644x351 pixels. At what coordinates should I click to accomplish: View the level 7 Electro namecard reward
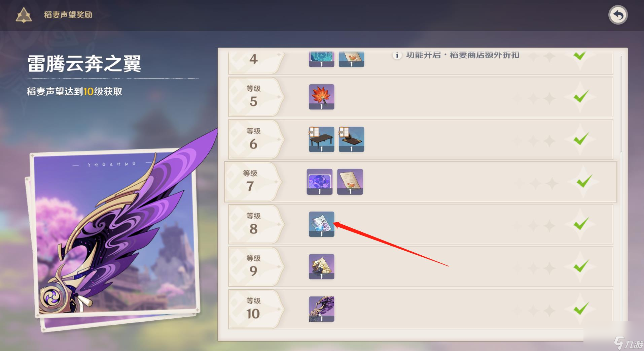319,182
